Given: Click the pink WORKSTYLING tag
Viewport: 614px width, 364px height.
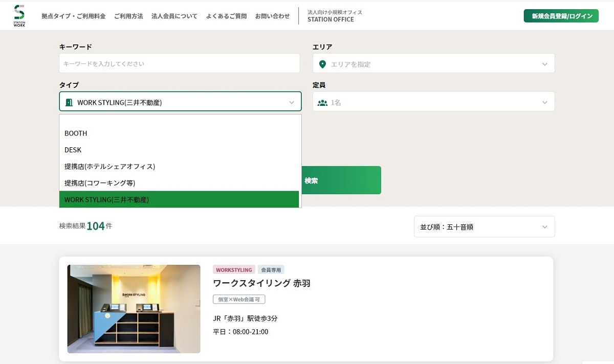Looking at the screenshot, I should tap(234, 269).
